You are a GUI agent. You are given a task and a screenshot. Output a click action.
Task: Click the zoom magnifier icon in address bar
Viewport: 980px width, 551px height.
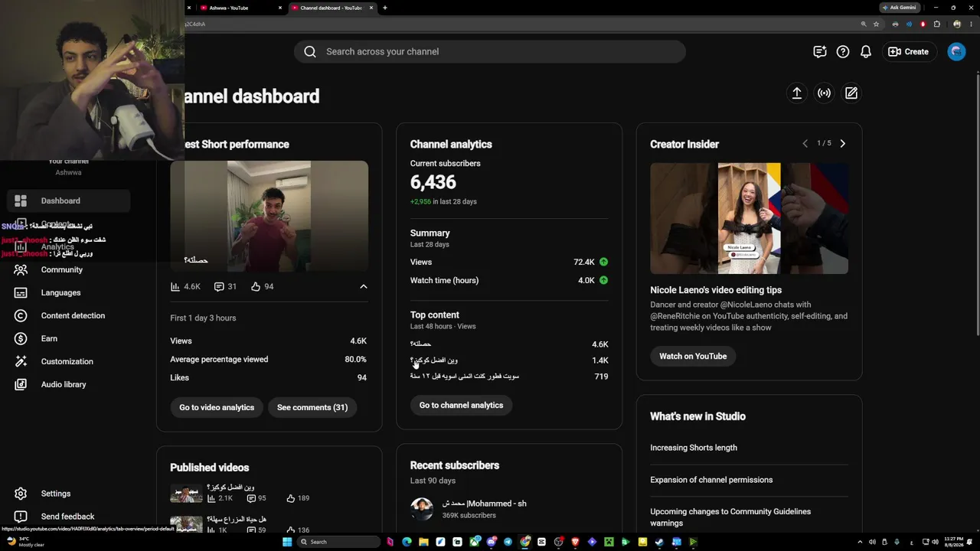[x=864, y=24]
